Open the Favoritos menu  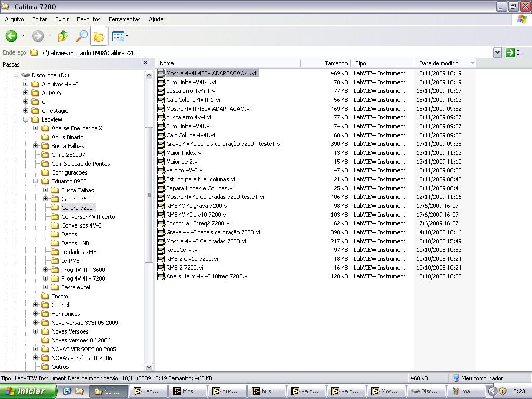click(88, 19)
